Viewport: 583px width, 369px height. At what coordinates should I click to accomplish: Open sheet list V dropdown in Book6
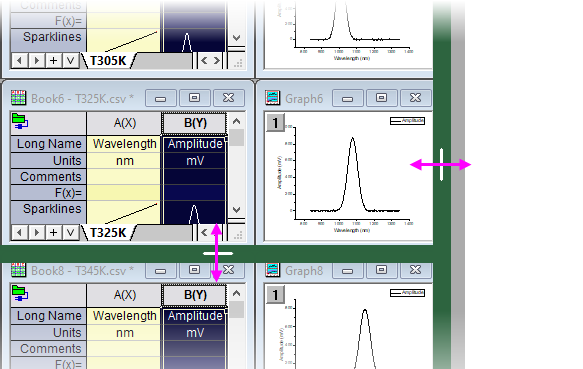(x=70, y=232)
